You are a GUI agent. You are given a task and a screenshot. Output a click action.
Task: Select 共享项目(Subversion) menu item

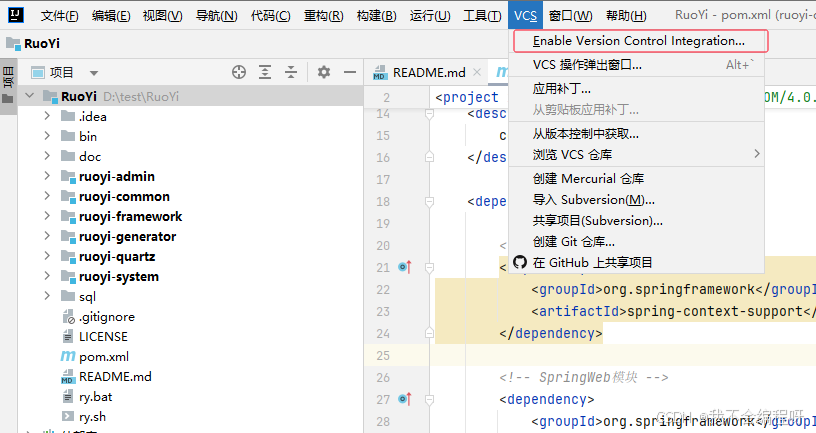(x=636, y=221)
